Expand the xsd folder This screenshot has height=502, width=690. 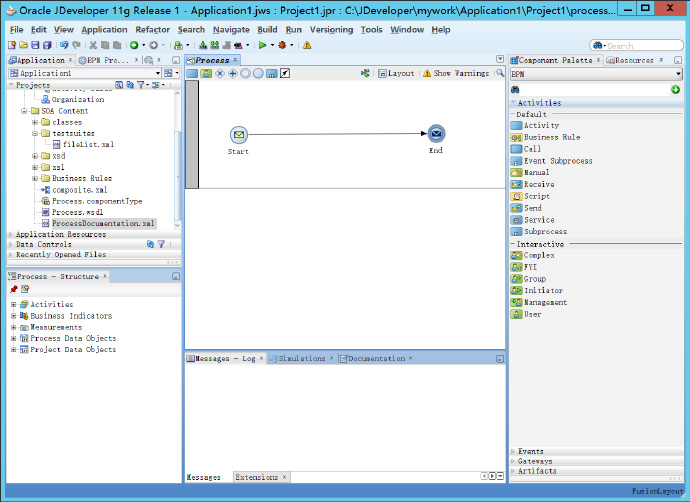click(x=35, y=156)
